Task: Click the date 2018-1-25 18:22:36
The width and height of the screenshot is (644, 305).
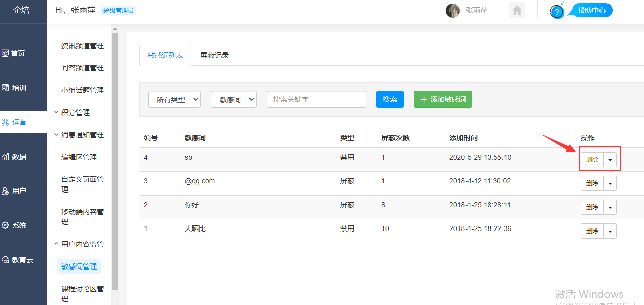Action: pyautogui.click(x=480, y=228)
